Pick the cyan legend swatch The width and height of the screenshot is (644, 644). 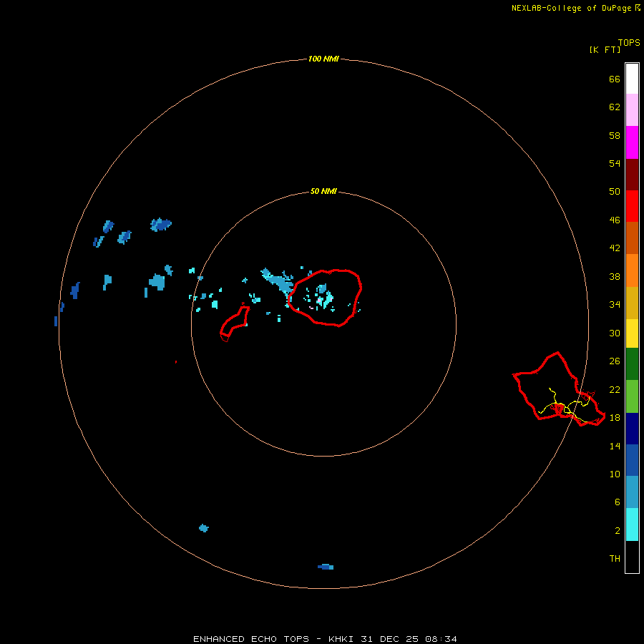[x=632, y=525]
